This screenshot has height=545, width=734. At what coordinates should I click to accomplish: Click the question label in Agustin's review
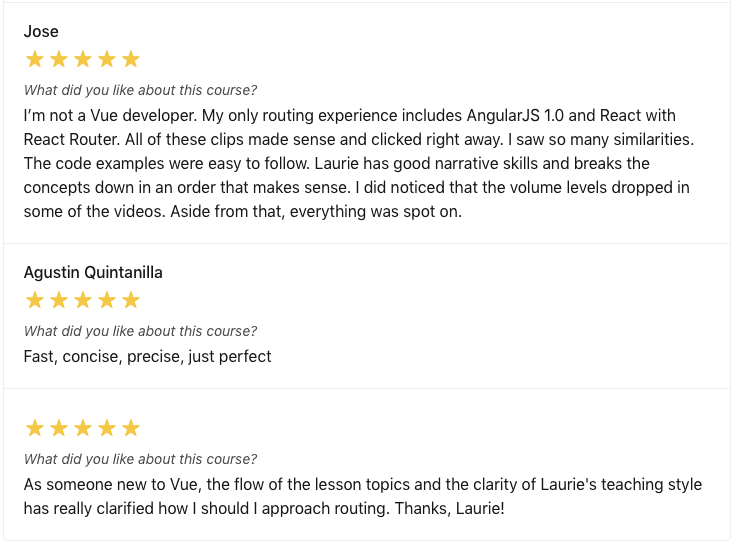tap(140, 331)
